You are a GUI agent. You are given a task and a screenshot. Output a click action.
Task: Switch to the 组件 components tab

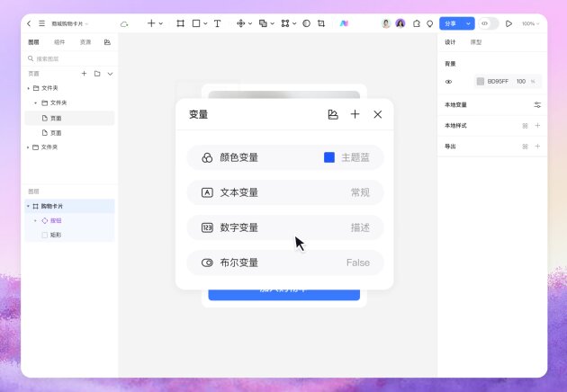pos(59,42)
